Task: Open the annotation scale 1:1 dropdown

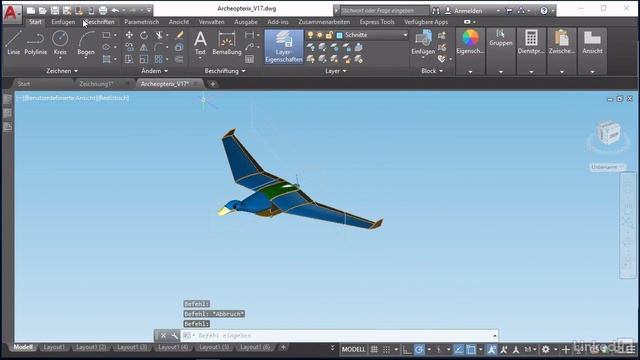Action: click(x=530, y=349)
